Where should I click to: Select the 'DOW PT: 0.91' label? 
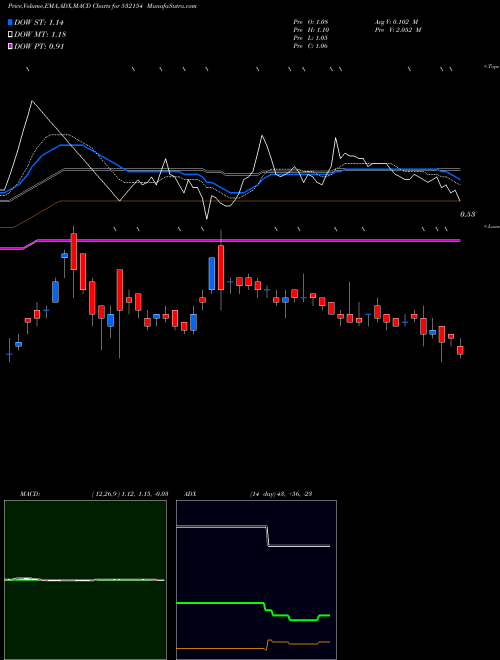pos(39,46)
